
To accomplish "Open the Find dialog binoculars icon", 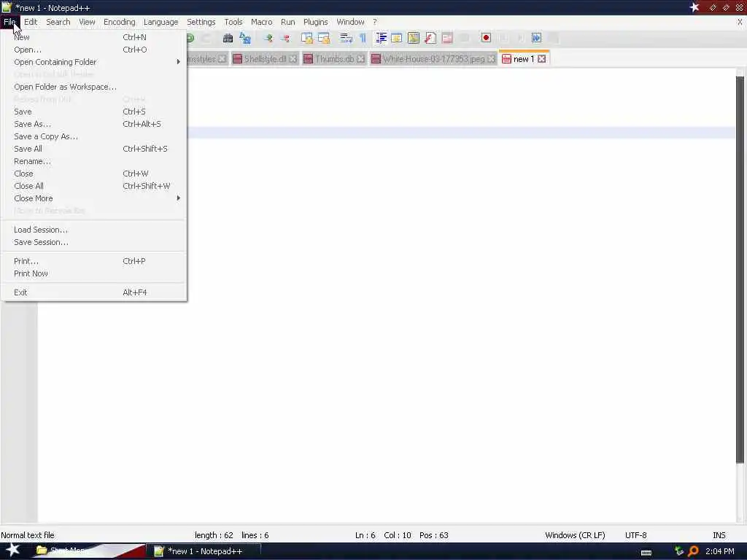I will click(x=228, y=38).
